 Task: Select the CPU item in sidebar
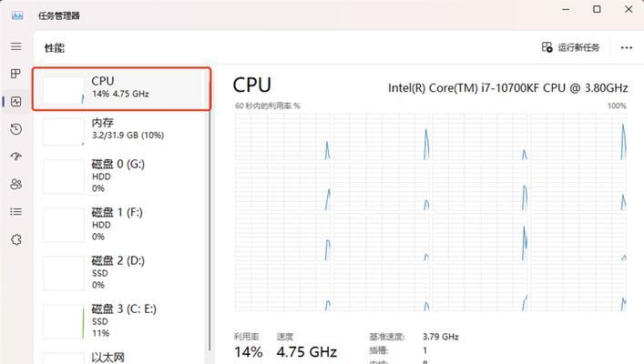[121, 89]
